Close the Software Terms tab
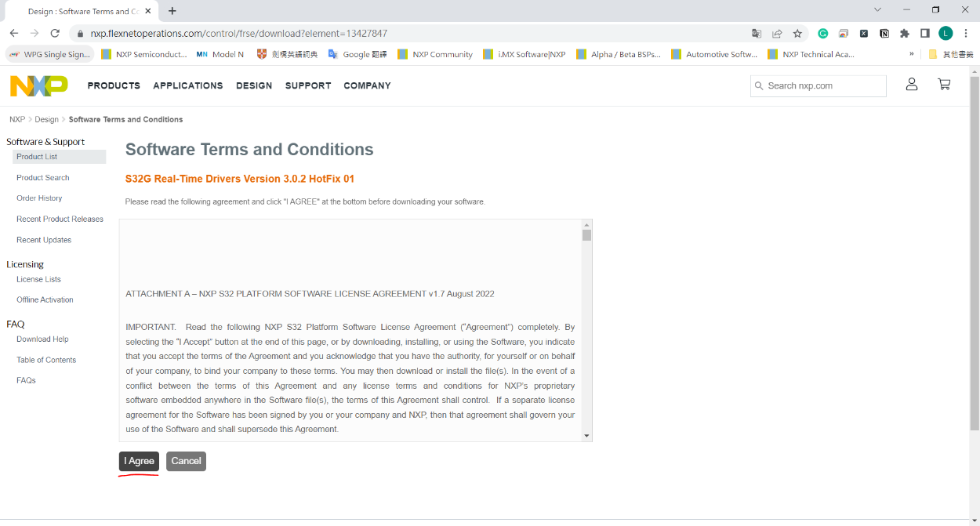The image size is (980, 526). 148,11
